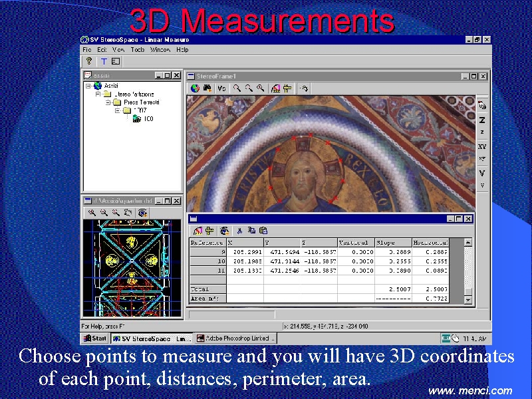This screenshot has width=532, height=399.
Task: Click the ruler measure icon in the measurement panel
Action: coord(198,231)
